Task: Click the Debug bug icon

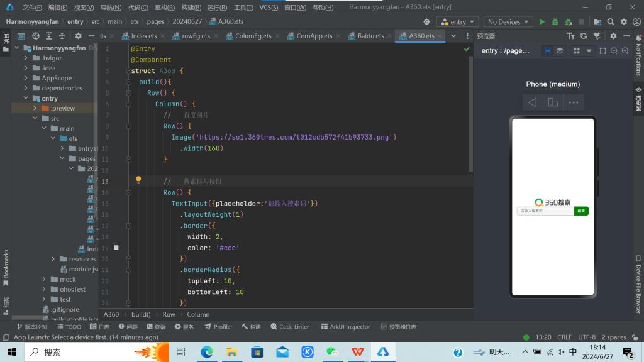Action: (x=555, y=22)
